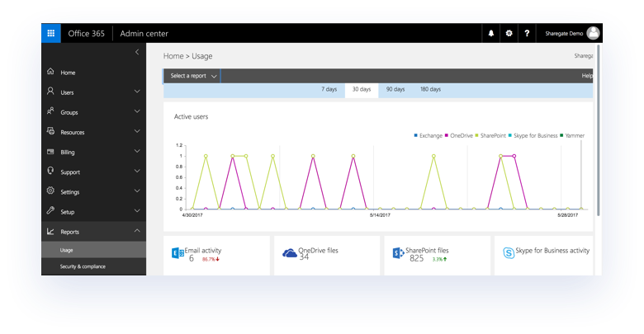Click the 5/14/2017 axis date label
This screenshot has width=644, height=334.
pyautogui.click(x=380, y=215)
